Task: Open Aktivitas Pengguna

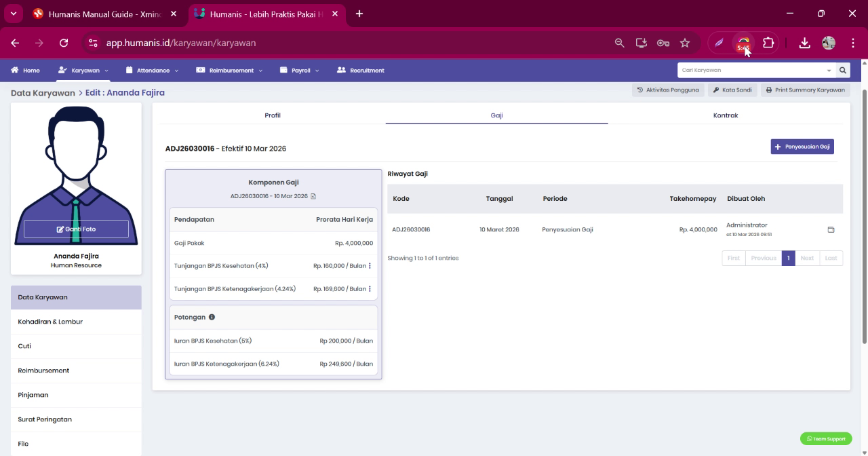Action: pos(668,90)
